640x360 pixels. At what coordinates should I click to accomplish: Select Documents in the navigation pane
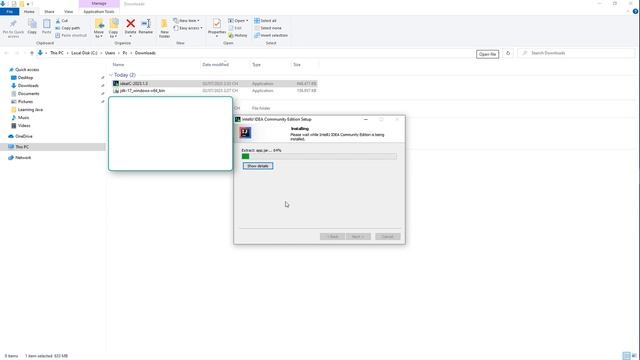[x=29, y=94]
